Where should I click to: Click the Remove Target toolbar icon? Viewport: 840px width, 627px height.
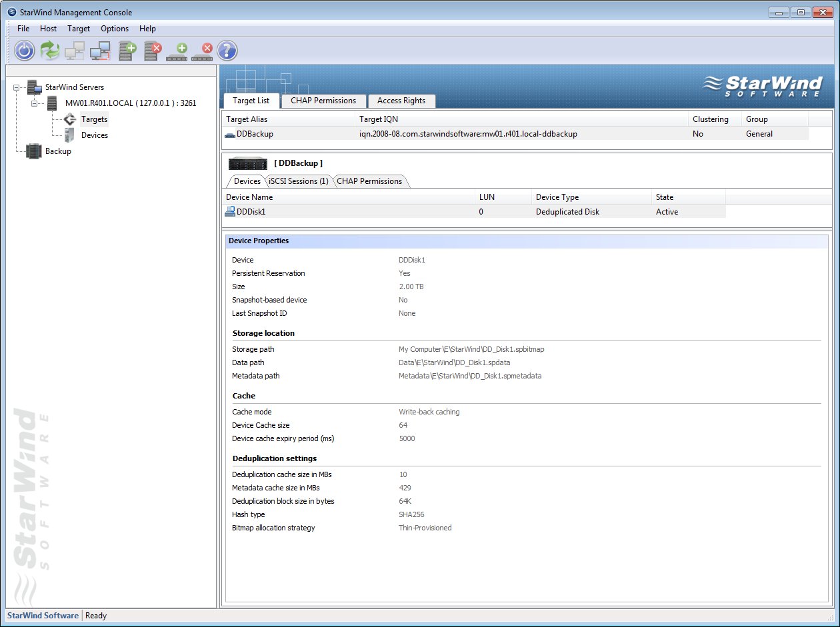[203, 51]
